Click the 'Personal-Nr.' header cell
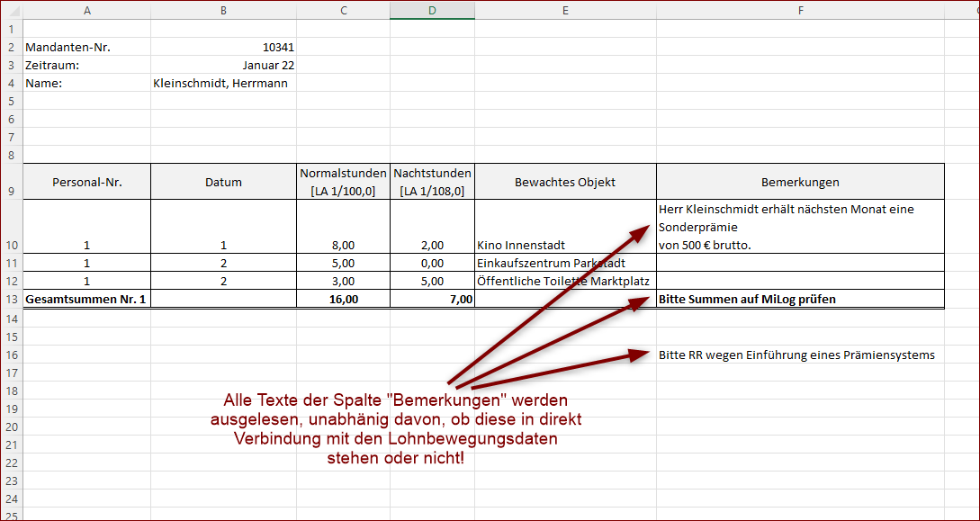 pyautogui.click(x=87, y=182)
